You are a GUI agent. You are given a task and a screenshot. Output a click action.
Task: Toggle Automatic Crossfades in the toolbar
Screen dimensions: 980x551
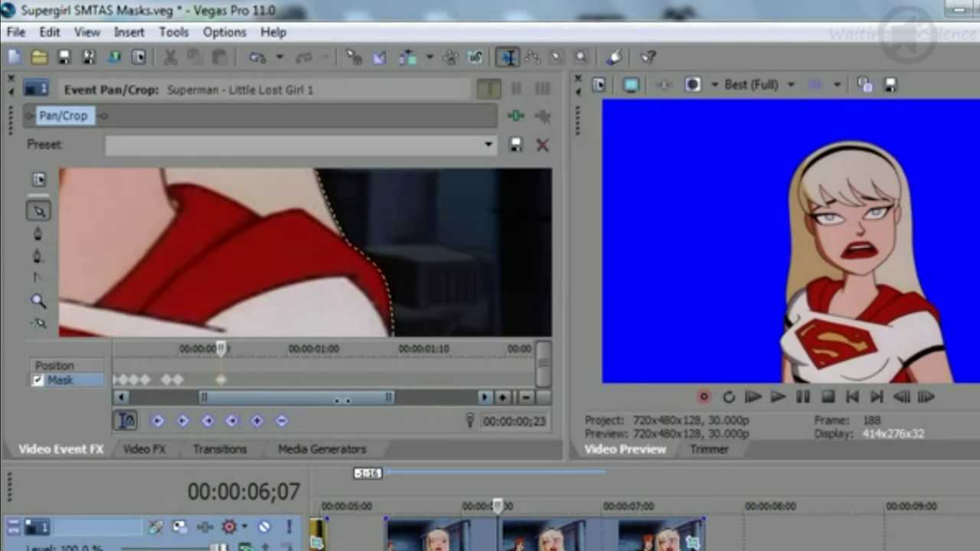pyautogui.click(x=379, y=57)
